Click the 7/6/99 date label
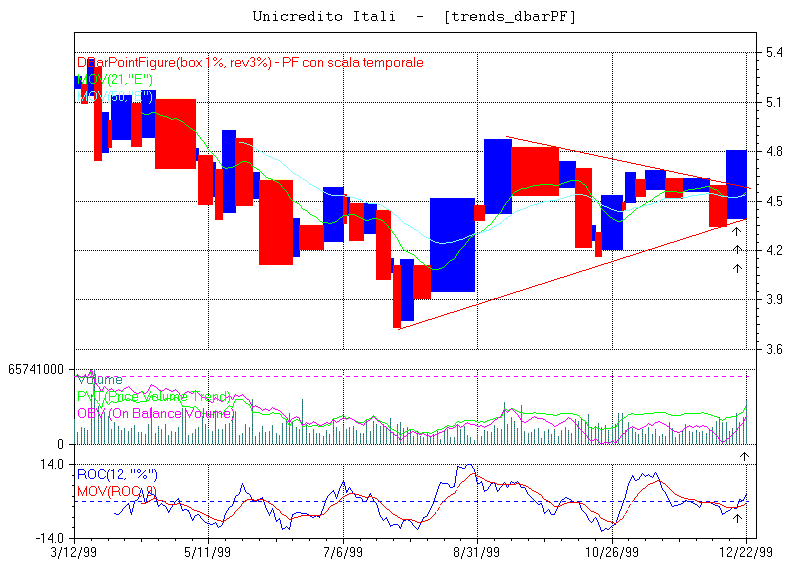The width and height of the screenshot is (792, 568). click(342, 552)
